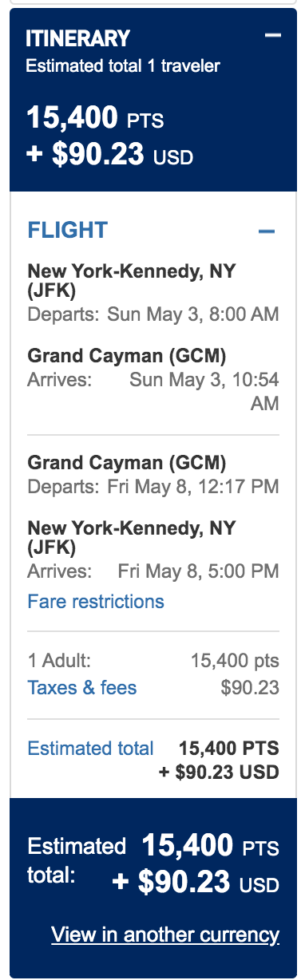The height and width of the screenshot is (980, 305).
Task: Click the Arrives Fri May 8 time
Action: (x=199, y=571)
